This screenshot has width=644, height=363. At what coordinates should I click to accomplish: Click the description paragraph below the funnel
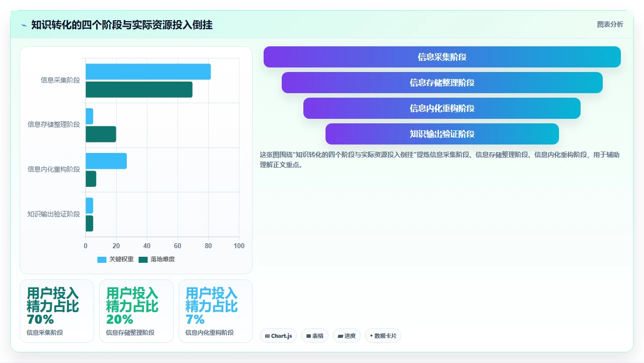point(440,160)
